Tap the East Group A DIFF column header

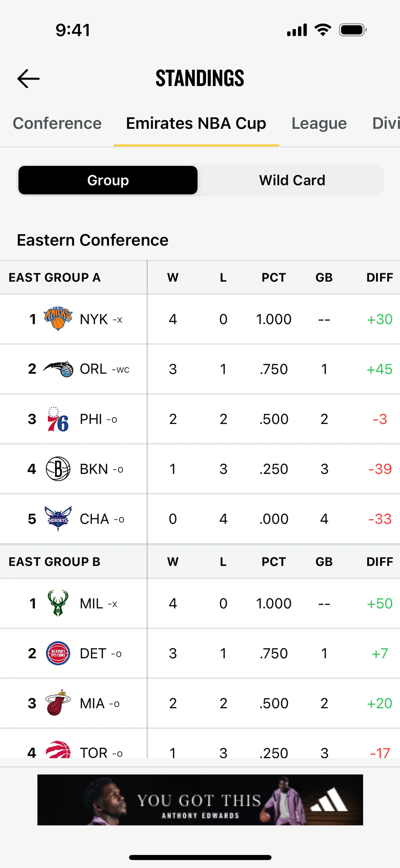tap(379, 278)
